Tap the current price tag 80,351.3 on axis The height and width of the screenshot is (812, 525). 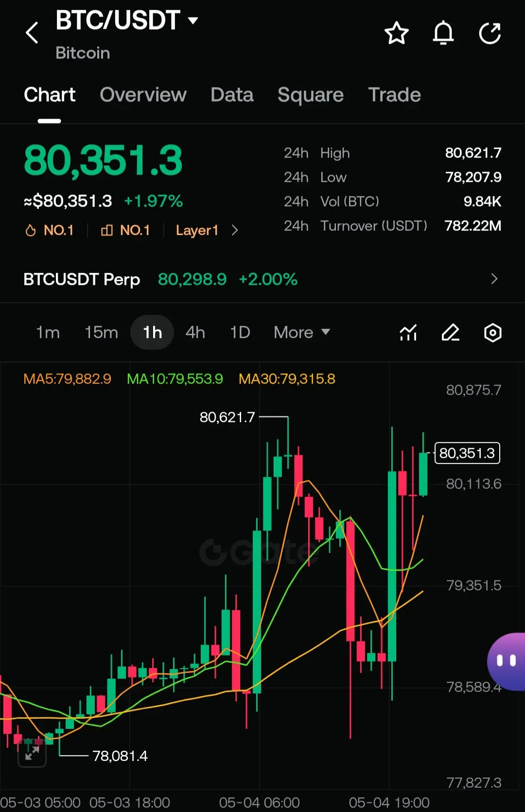(x=467, y=453)
